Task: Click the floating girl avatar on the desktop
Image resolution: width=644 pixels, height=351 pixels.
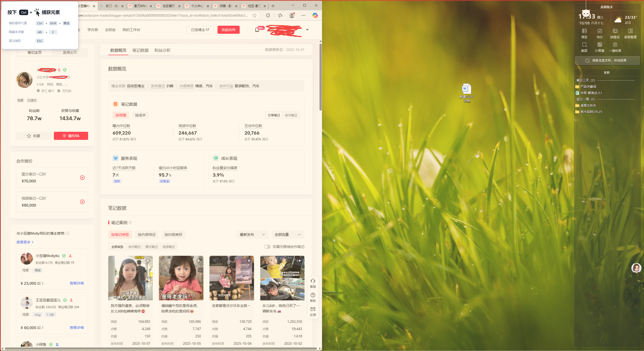Action: (x=636, y=268)
